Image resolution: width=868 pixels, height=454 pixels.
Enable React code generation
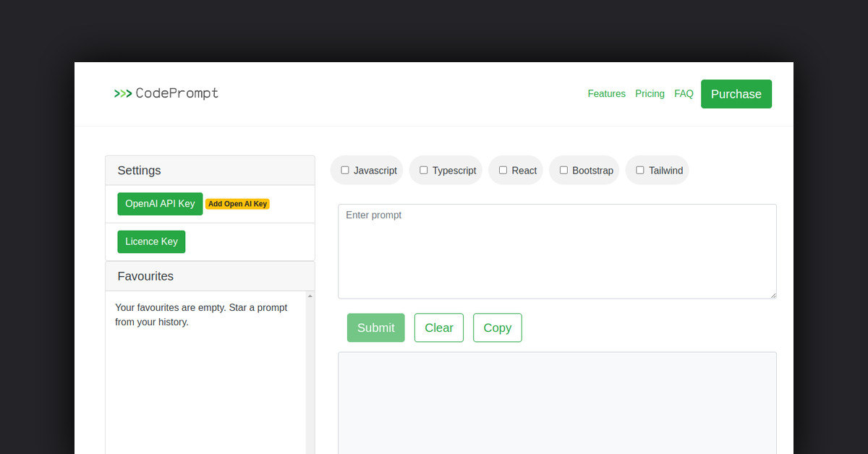tap(503, 170)
